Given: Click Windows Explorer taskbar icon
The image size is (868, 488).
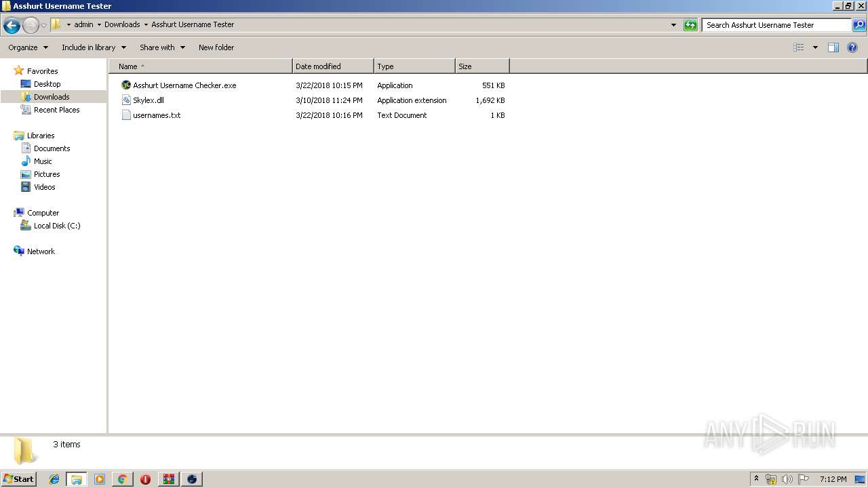Looking at the screenshot, I should coord(77,479).
